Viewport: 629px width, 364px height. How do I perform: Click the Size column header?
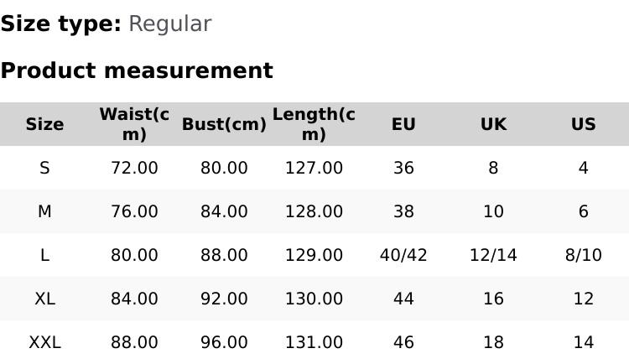pyautogui.click(x=44, y=124)
